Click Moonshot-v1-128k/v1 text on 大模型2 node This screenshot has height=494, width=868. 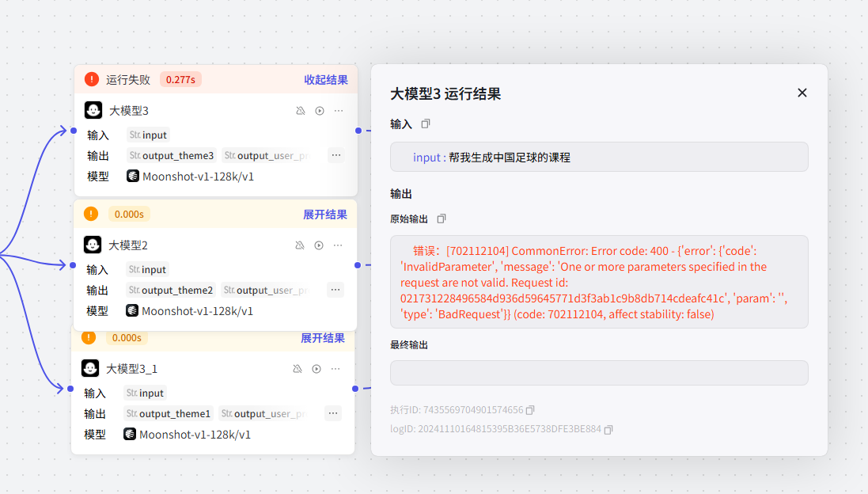197,311
